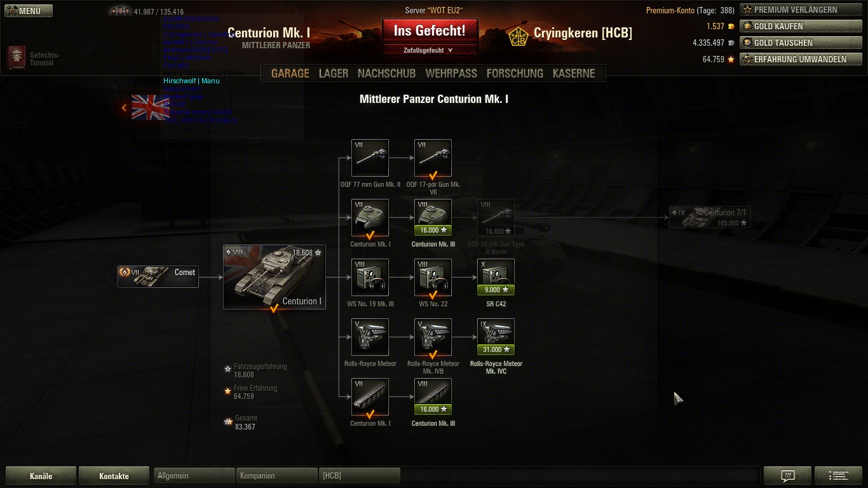Select the [HCB] chat channel tab
This screenshot has width=868, height=488.
click(360, 476)
